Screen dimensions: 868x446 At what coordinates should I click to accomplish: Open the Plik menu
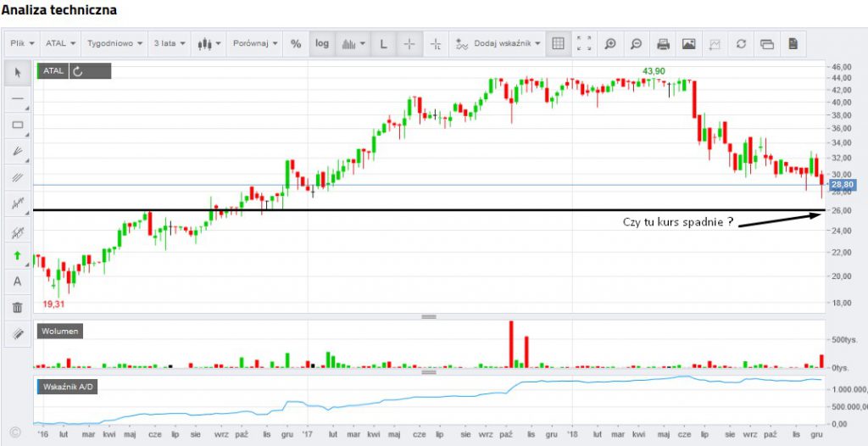21,43
